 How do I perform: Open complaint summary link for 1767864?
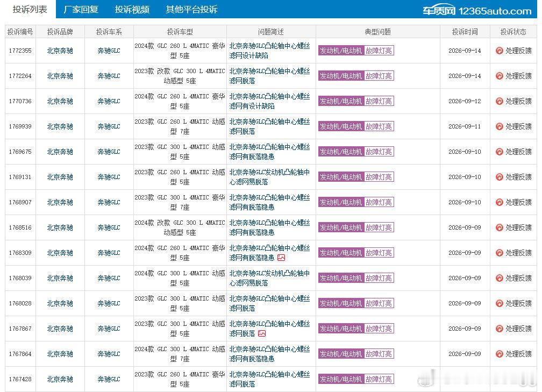(x=269, y=354)
